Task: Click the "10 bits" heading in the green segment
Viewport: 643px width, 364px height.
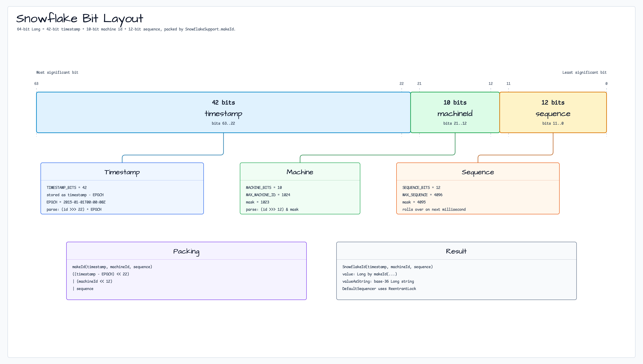Action: pos(455,102)
